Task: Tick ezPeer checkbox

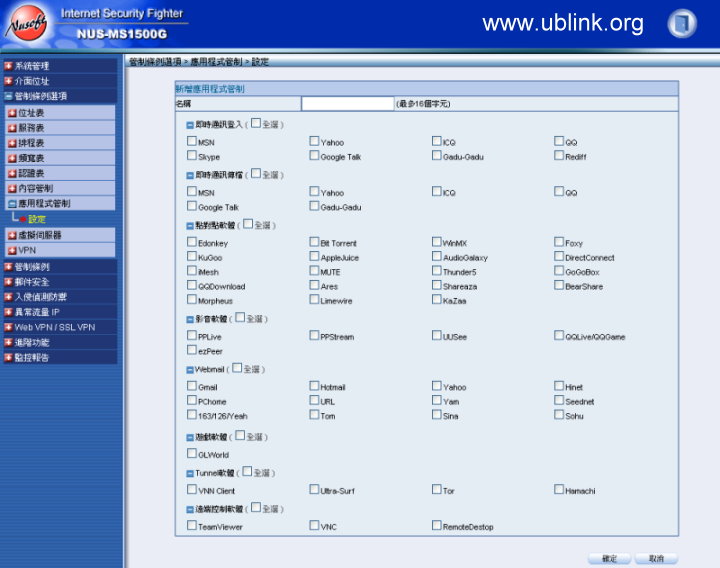Action: point(192,350)
